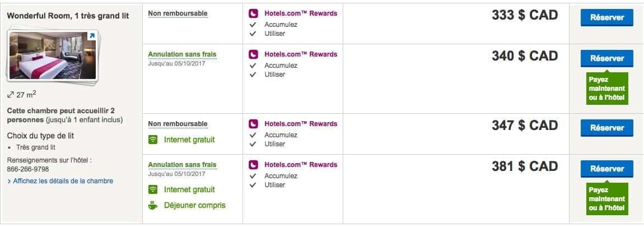The height and width of the screenshot is (227, 644).
Task: Click the free Wi-Fi icon in 347 $ row
Action: pyautogui.click(x=153, y=140)
